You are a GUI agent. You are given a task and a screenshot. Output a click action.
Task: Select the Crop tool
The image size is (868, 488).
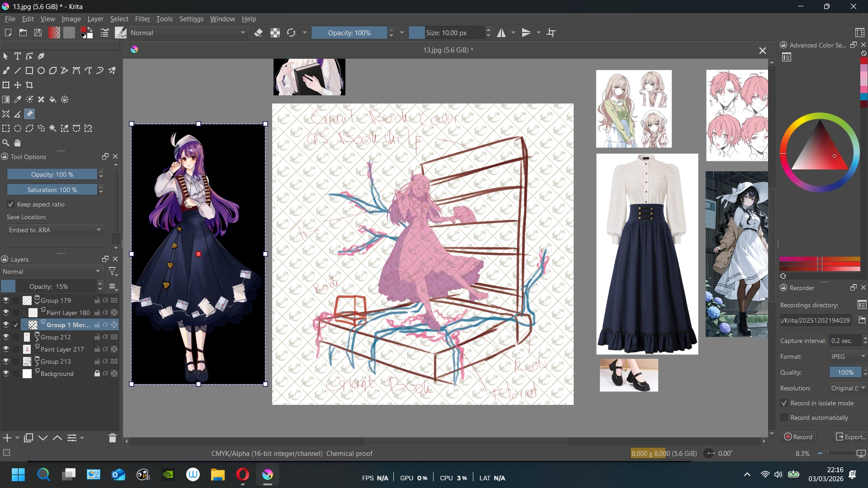point(29,85)
